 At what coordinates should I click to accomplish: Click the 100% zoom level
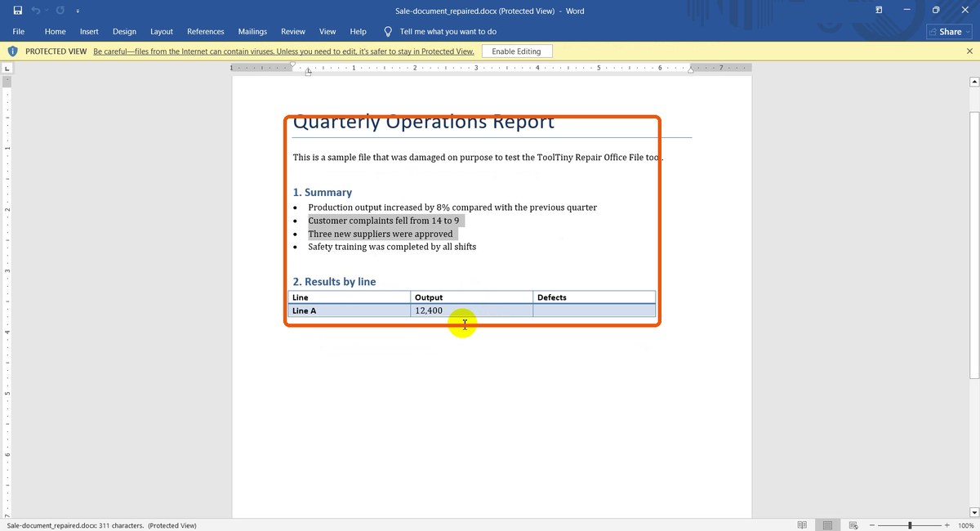point(965,525)
